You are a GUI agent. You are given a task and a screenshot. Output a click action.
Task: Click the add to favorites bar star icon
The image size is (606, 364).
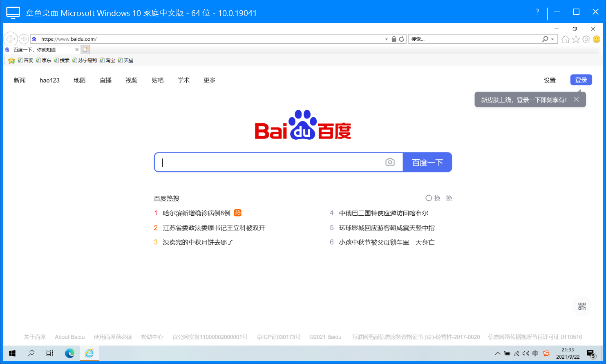(x=11, y=60)
